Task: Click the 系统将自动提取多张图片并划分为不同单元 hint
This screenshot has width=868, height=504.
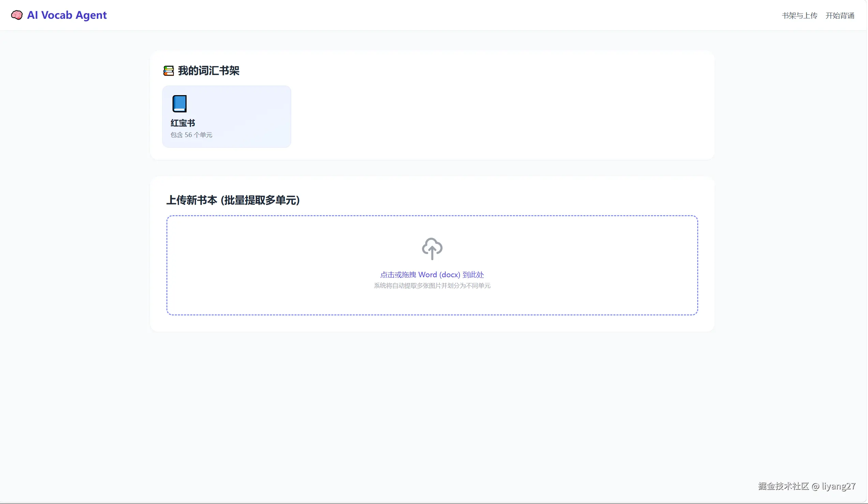Action: [x=432, y=285]
